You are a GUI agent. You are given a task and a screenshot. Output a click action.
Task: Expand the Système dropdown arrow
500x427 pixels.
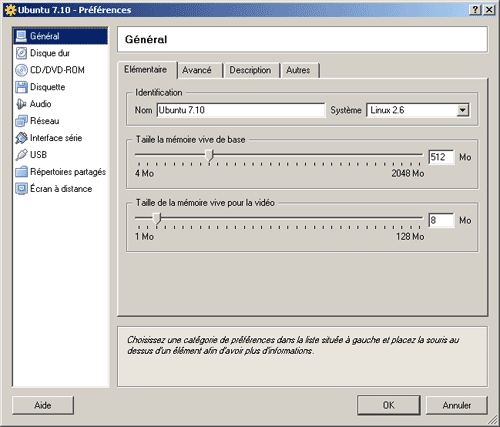(463, 110)
